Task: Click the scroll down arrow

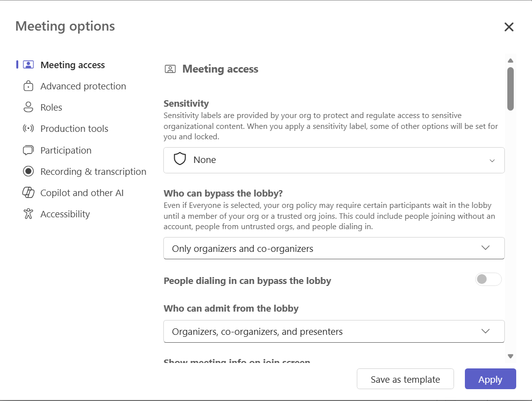Action: click(510, 356)
